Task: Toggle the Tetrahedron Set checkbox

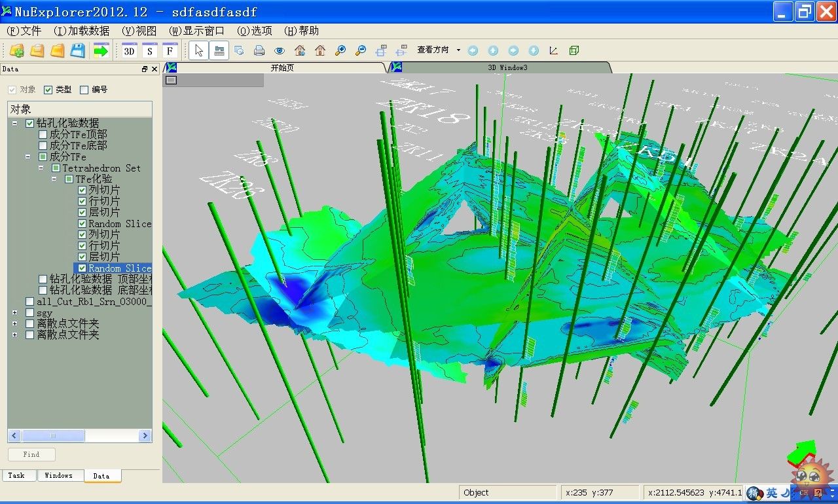Action: 56,168
